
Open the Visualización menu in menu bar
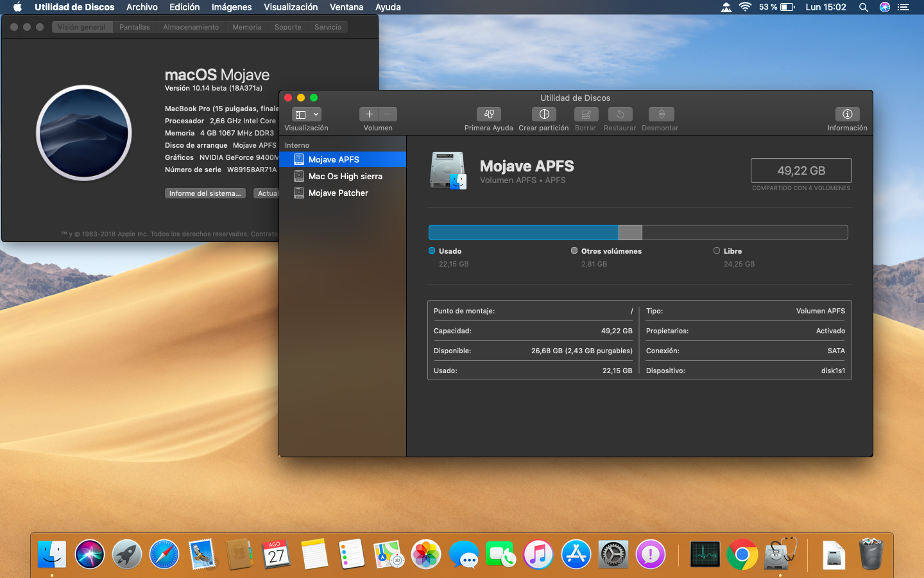pyautogui.click(x=291, y=7)
